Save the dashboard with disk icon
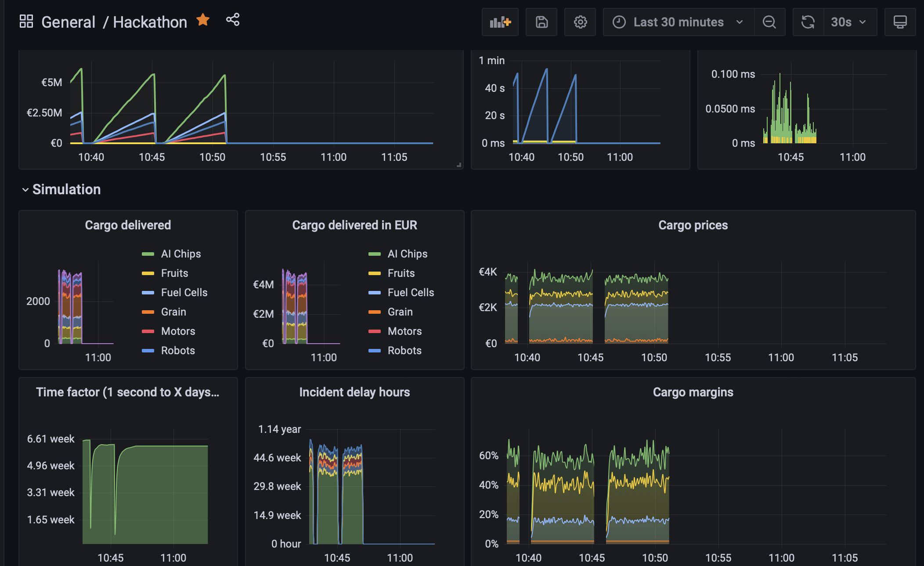Image resolution: width=924 pixels, height=566 pixels. tap(541, 22)
